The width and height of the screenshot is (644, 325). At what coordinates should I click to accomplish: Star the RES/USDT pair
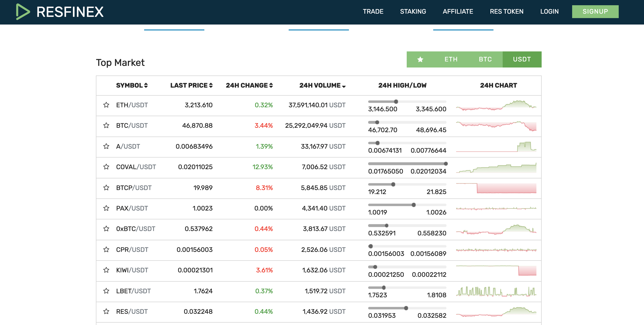[106, 311]
